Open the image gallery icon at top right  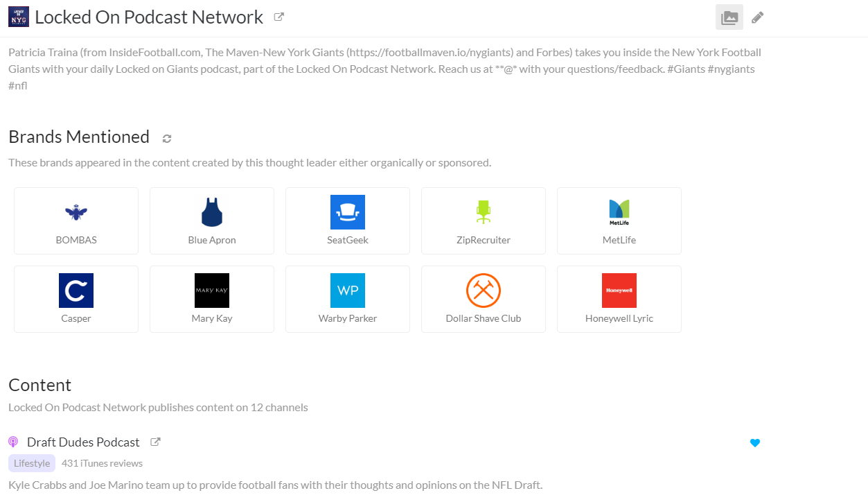(x=729, y=17)
